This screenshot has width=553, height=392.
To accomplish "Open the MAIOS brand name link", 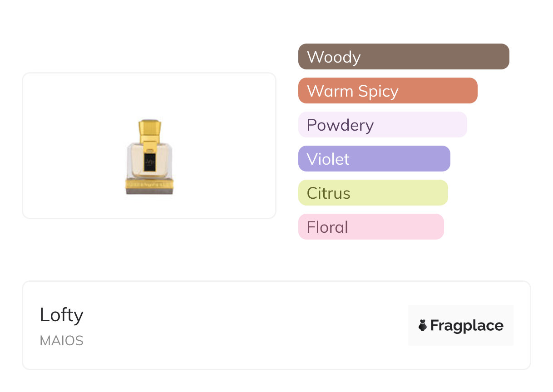I will point(62,341).
